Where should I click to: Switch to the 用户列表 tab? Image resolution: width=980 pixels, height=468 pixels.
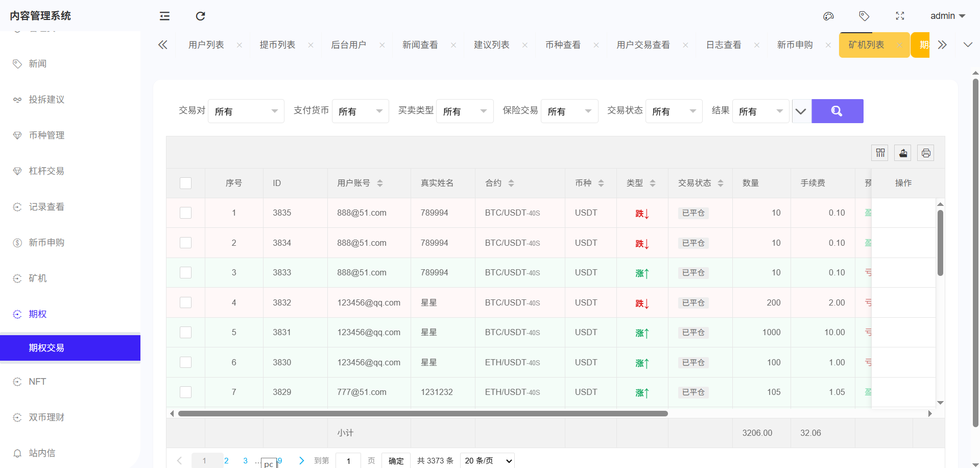(206, 45)
